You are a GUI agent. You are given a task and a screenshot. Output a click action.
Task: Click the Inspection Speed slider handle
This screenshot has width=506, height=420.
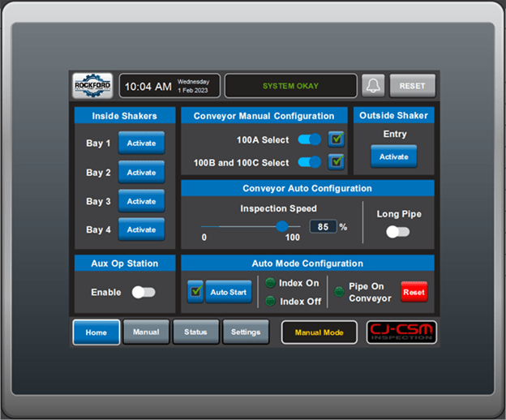(282, 226)
